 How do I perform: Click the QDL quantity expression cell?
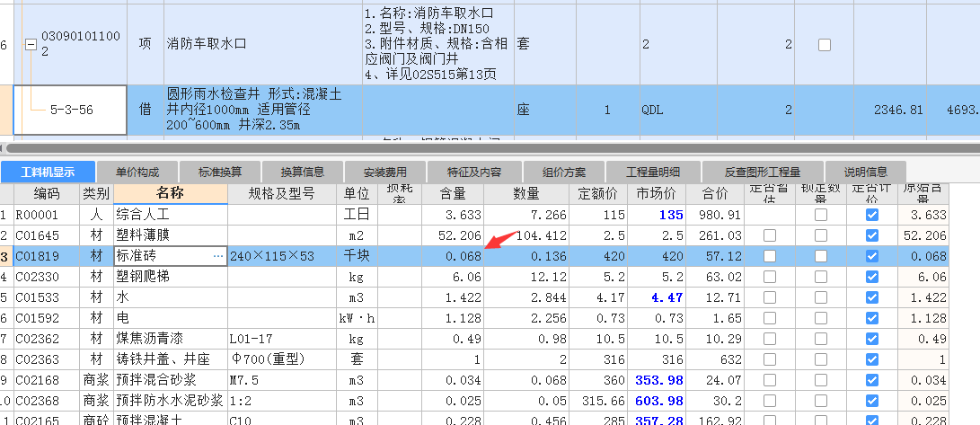pos(678,110)
